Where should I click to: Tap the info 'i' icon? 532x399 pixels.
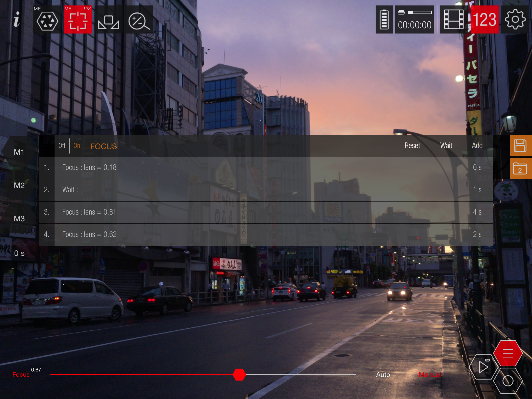(17, 20)
